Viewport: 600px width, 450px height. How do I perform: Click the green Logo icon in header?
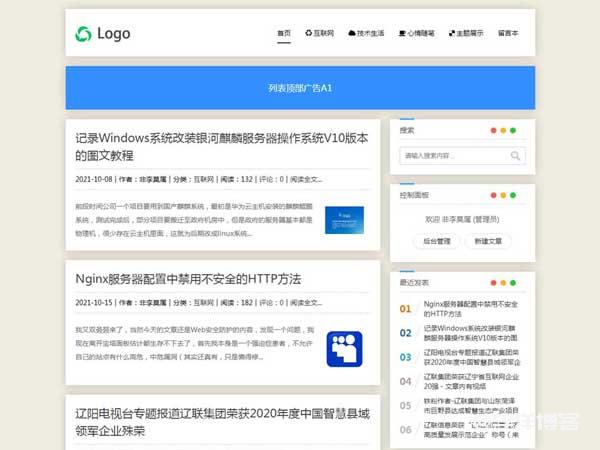click(x=83, y=33)
